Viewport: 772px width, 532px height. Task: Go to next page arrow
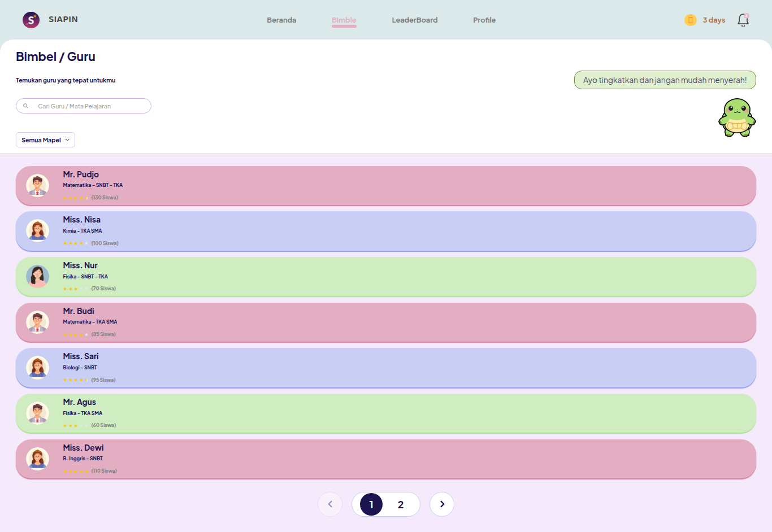pyautogui.click(x=442, y=504)
